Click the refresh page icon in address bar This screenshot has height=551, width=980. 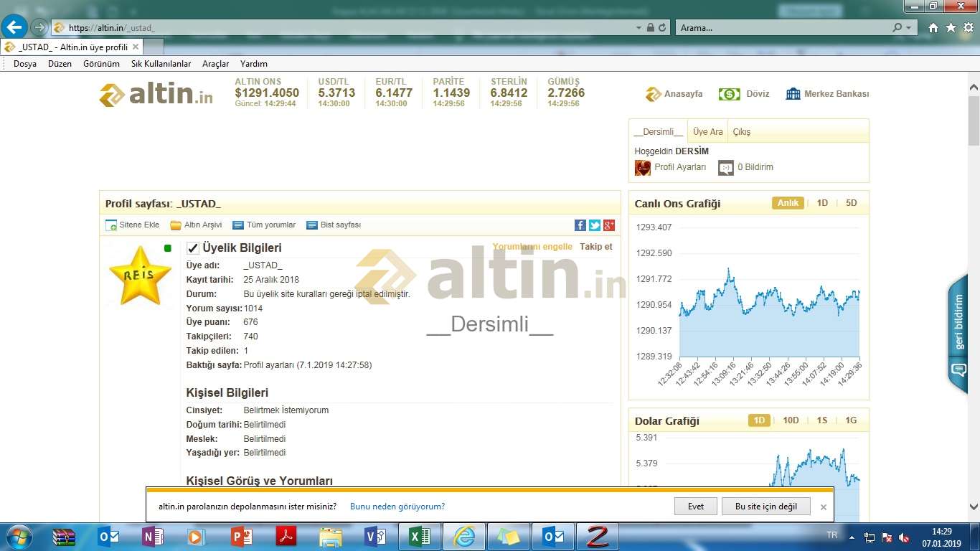(x=662, y=27)
